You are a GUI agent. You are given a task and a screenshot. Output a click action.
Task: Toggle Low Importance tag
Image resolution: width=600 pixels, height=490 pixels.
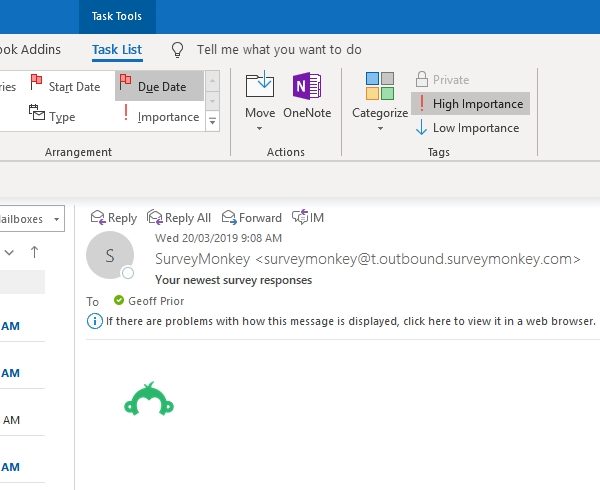468,128
